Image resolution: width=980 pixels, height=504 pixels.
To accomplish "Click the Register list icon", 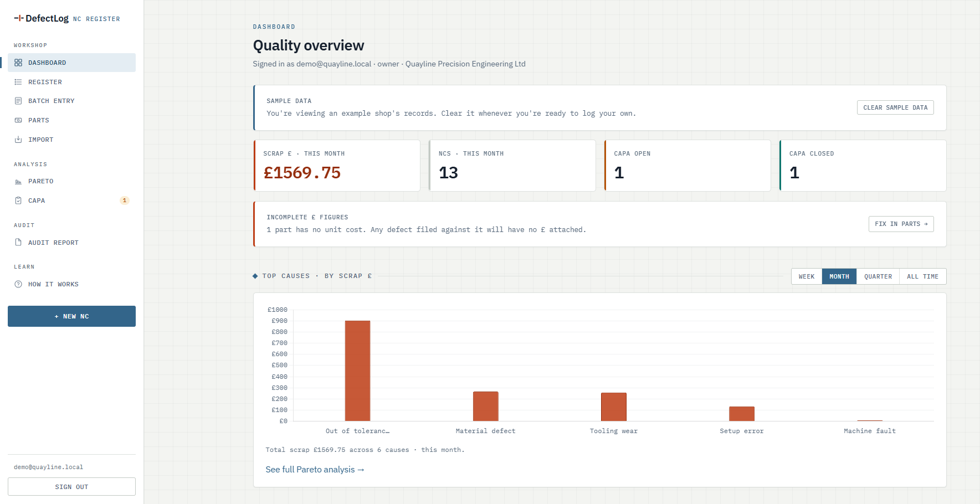I will pos(18,82).
